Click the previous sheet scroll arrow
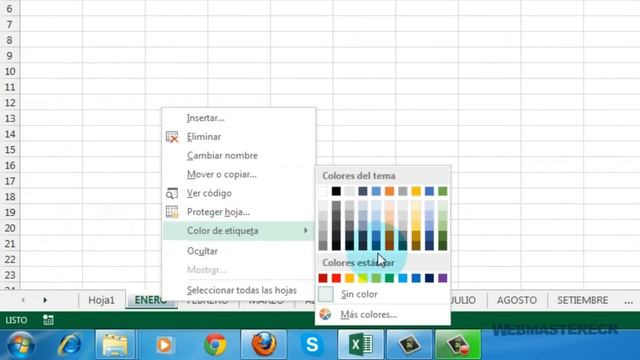This screenshot has width=640, height=360. (23, 300)
